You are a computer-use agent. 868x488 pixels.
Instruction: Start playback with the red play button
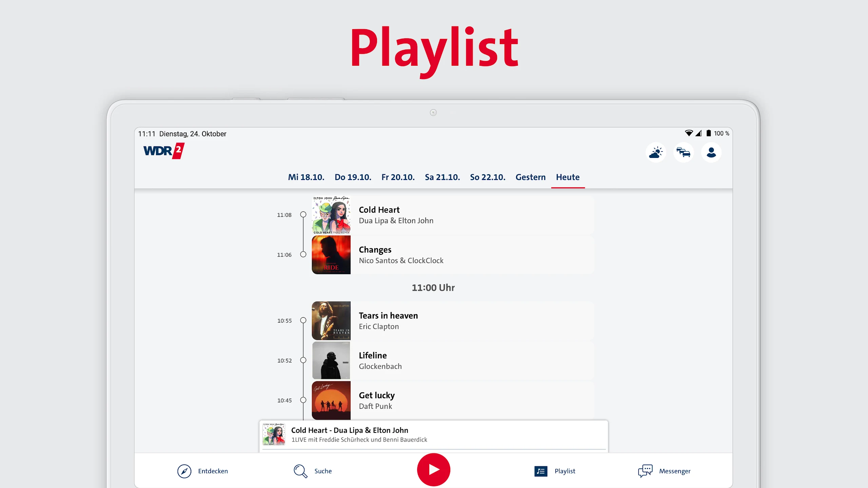point(434,470)
